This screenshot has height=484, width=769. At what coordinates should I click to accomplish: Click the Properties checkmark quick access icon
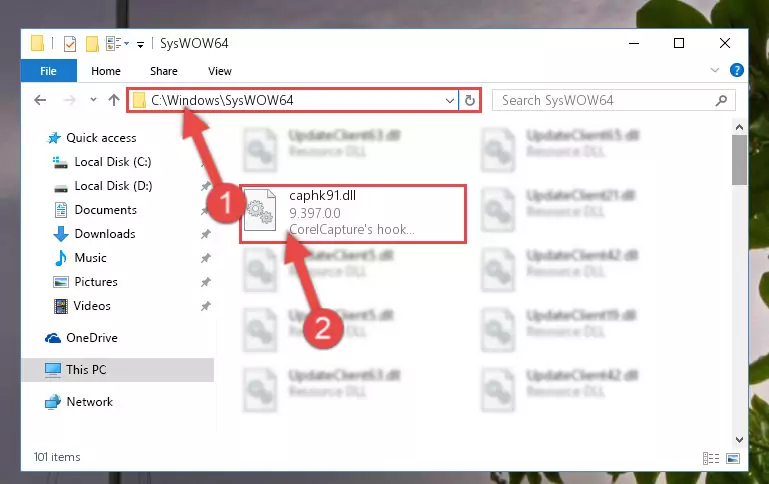(x=70, y=44)
